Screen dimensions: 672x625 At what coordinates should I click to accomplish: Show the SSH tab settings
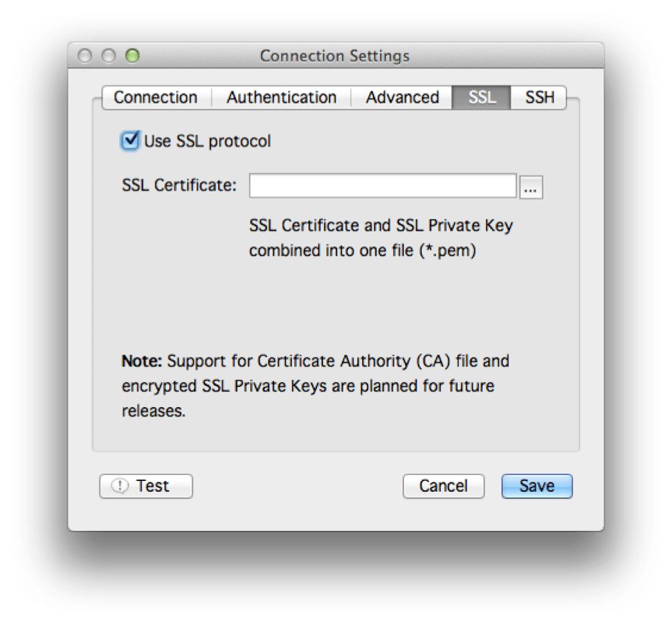540,97
